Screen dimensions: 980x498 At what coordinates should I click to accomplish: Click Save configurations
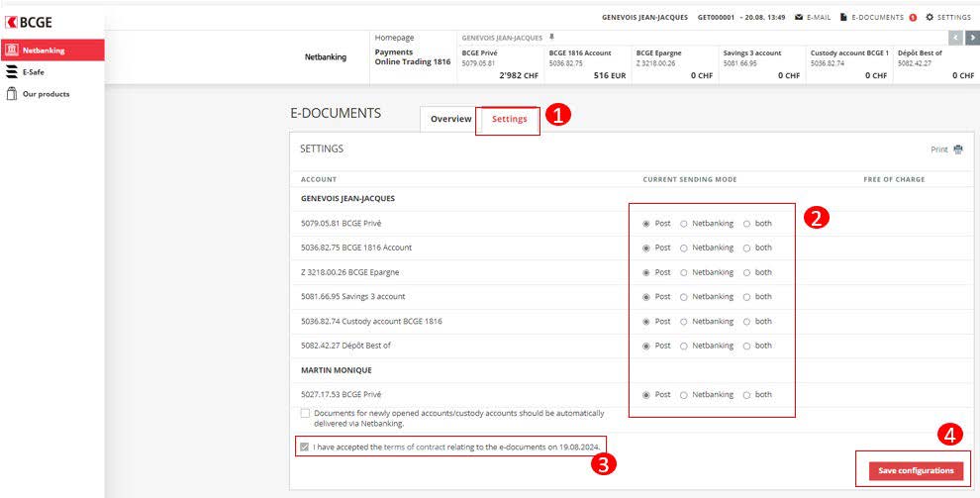(916, 470)
